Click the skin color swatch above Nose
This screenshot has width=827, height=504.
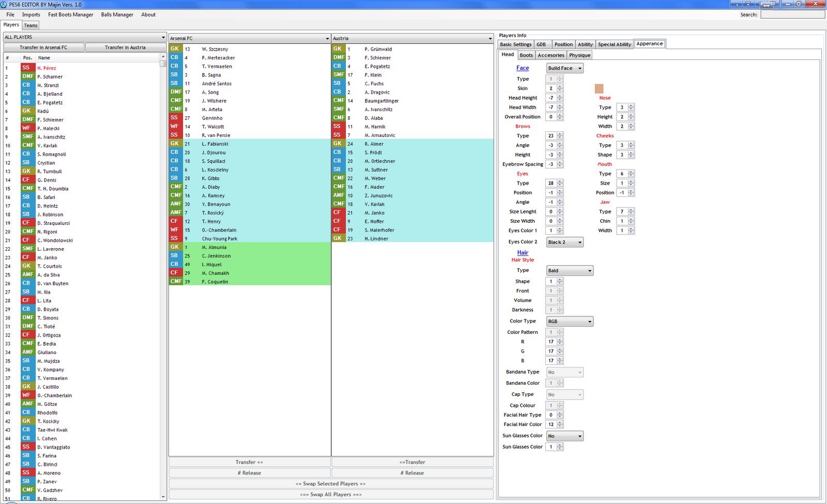[x=601, y=88]
